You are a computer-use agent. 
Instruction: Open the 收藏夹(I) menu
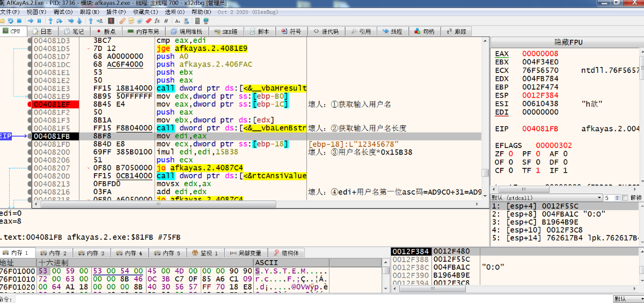coord(146,11)
